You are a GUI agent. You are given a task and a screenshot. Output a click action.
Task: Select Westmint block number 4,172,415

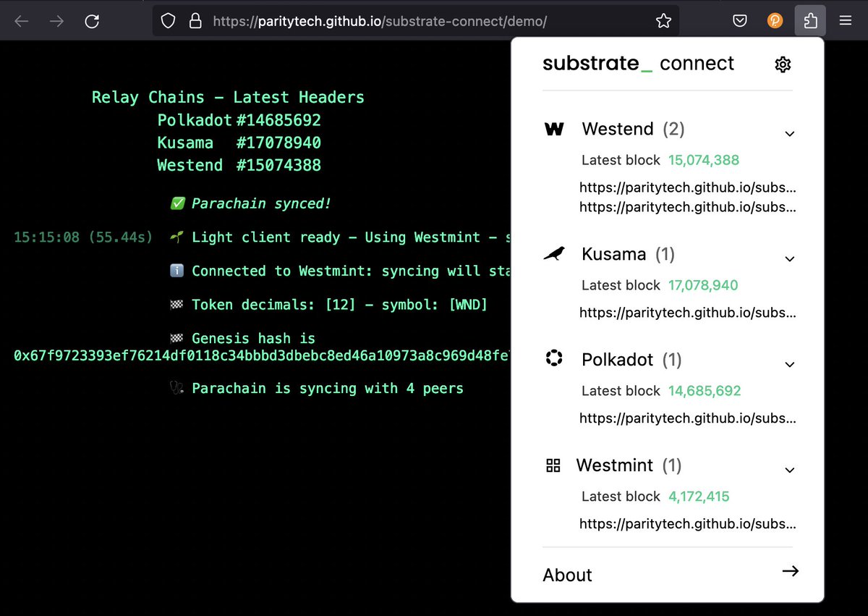pyautogui.click(x=699, y=497)
